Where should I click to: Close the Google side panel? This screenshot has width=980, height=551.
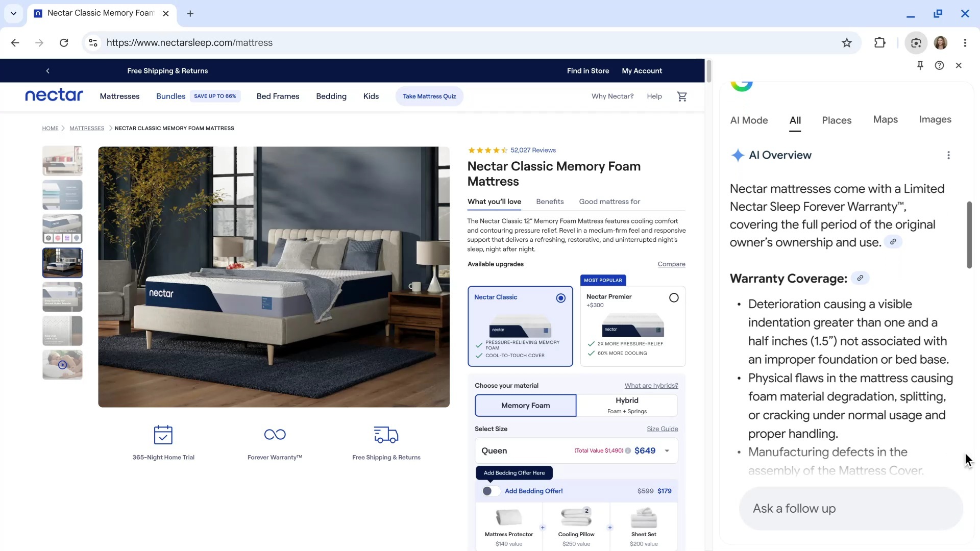point(959,65)
